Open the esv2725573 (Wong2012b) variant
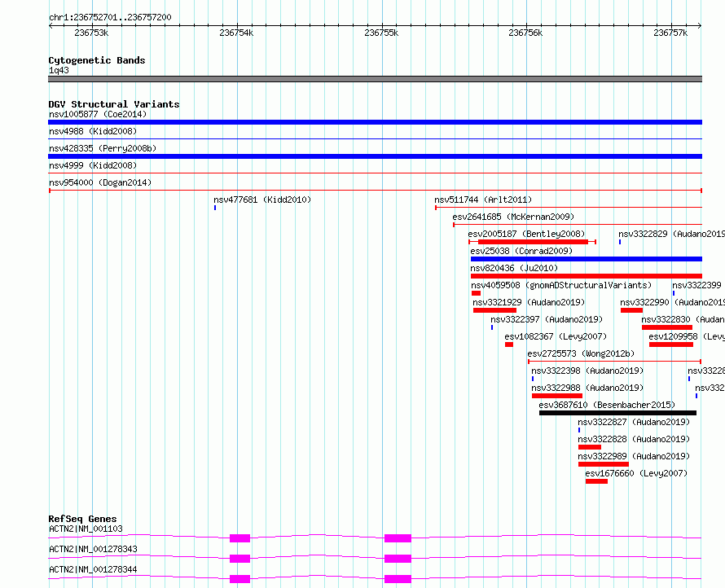 click(x=581, y=353)
